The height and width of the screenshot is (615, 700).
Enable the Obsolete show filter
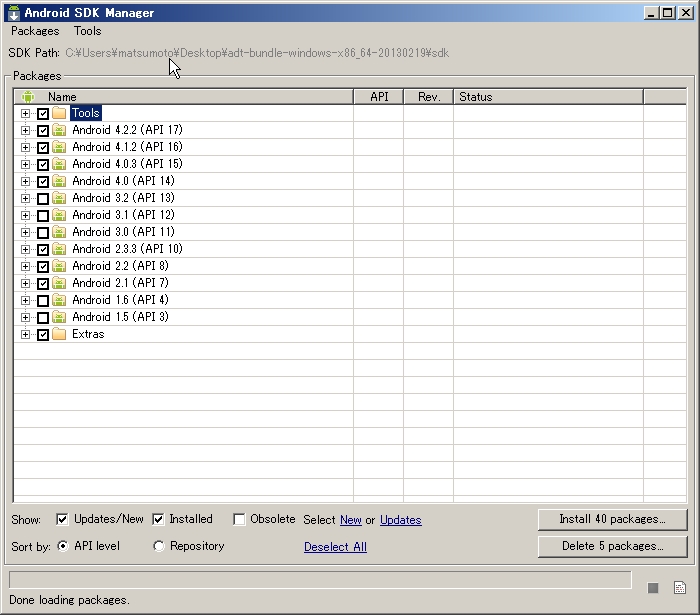tap(239, 519)
